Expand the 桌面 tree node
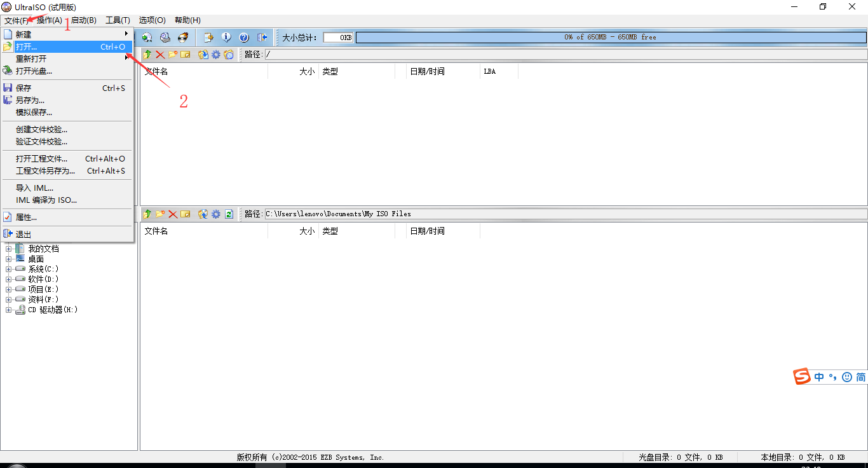This screenshot has width=868, height=468. coord(9,259)
